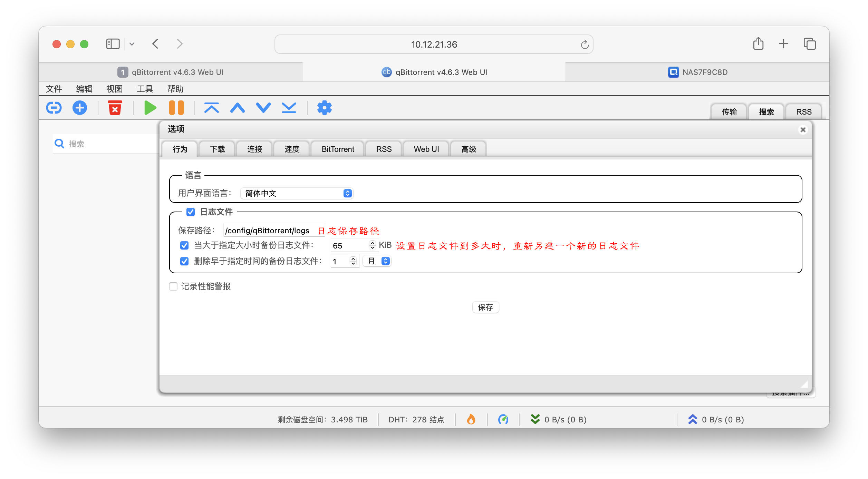Click DHT: 278 结点 status text
The width and height of the screenshot is (868, 479).
[416, 420]
